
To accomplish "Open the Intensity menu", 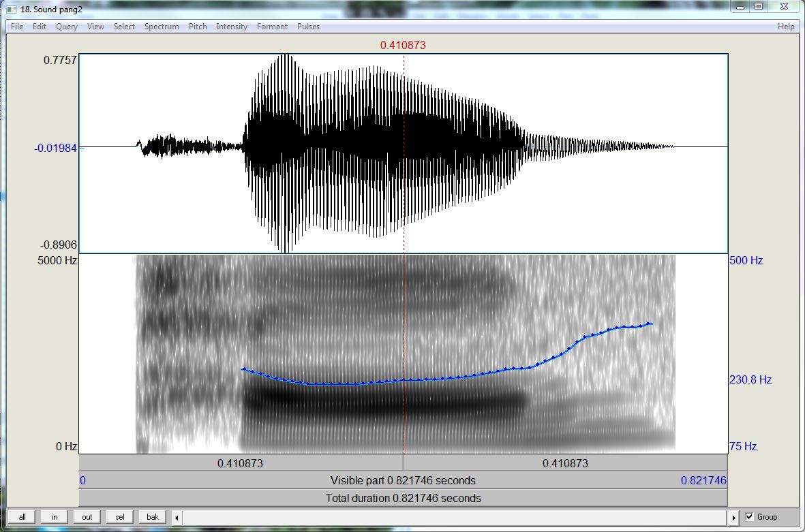I will [232, 27].
